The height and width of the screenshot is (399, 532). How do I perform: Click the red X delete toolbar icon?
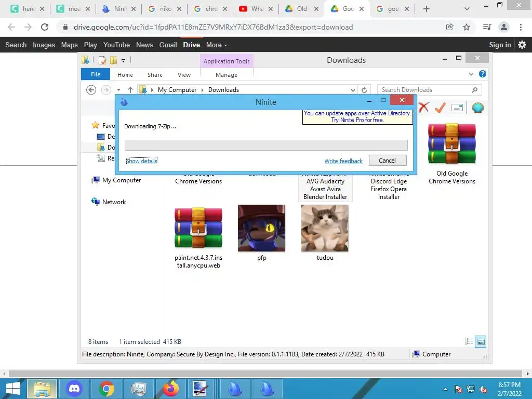424,108
